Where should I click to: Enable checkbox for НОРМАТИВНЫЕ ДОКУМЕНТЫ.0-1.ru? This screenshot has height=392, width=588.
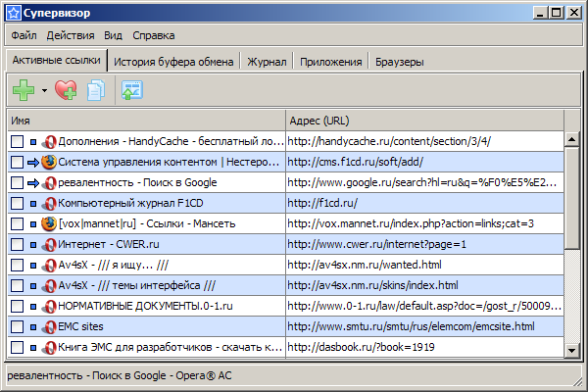point(17,307)
